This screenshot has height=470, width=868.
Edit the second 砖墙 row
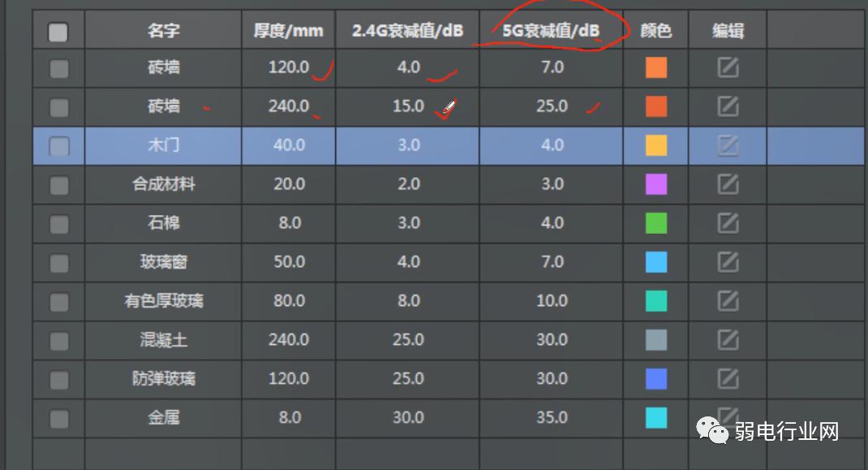728,106
